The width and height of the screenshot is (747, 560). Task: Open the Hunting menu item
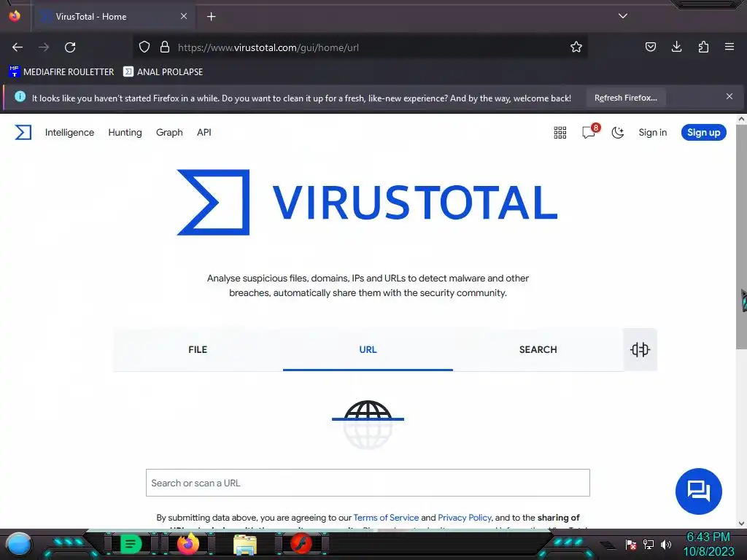coord(125,133)
